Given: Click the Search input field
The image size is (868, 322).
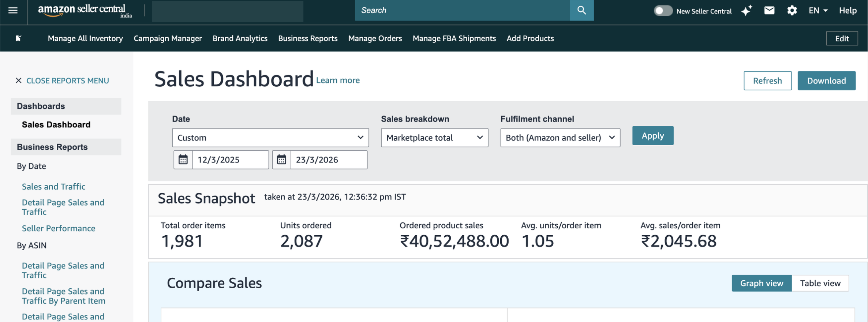Looking at the screenshot, I should (x=462, y=10).
